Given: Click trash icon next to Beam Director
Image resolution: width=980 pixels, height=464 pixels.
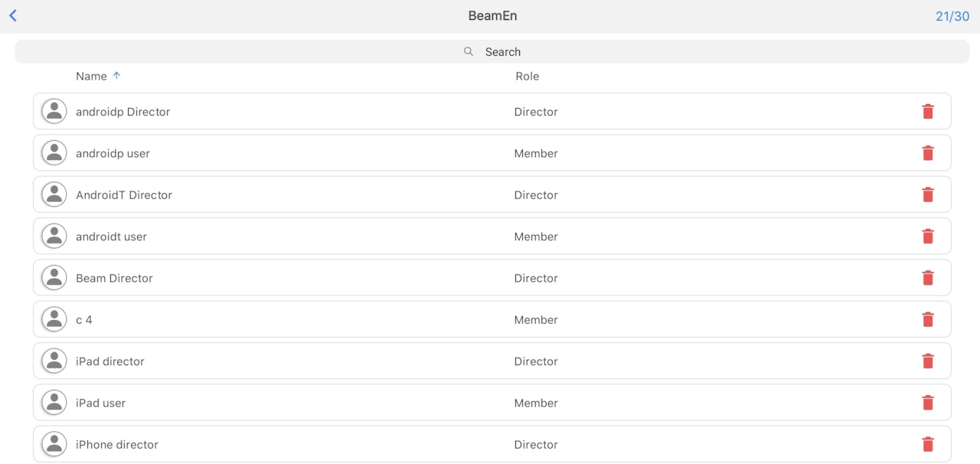Looking at the screenshot, I should click(928, 278).
